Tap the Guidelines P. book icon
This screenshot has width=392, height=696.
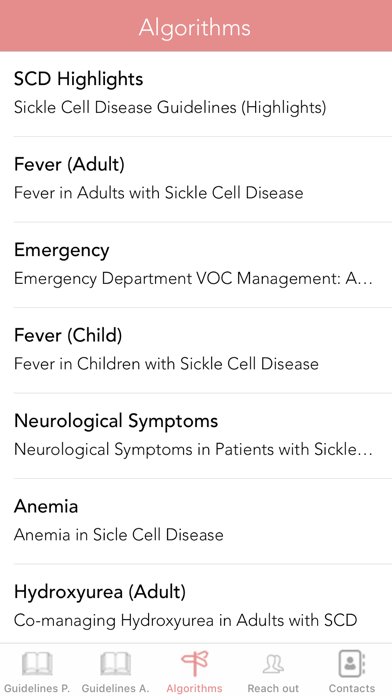(x=37, y=664)
